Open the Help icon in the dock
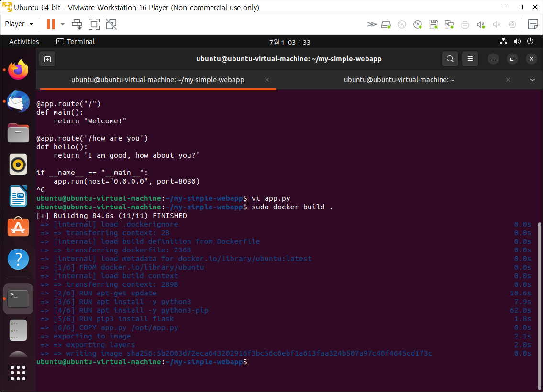Screen dimensions: 543x392 tap(18, 259)
